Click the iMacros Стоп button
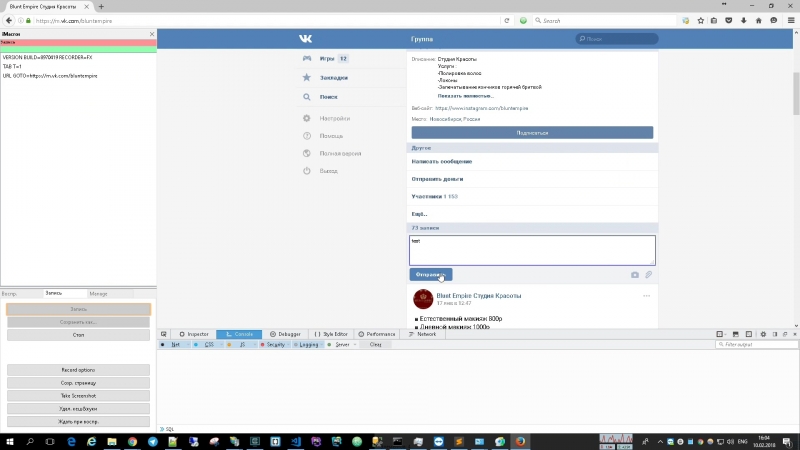The image size is (800, 450). [79, 335]
